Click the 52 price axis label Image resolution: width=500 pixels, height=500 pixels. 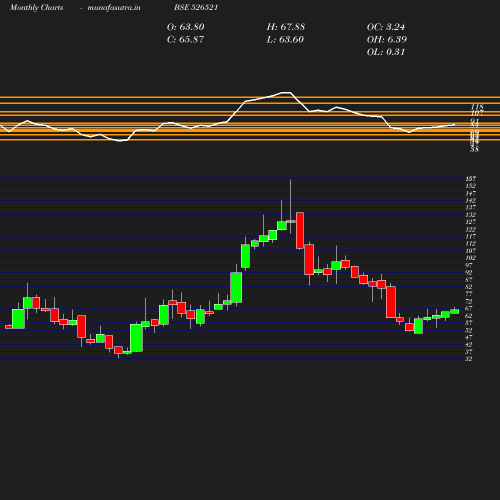pos(469,330)
